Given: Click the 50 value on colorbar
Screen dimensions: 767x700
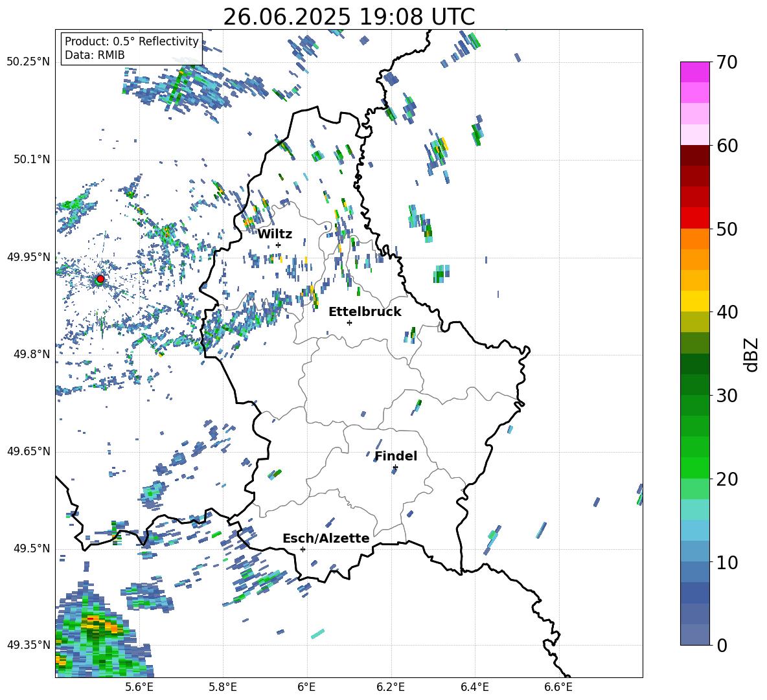Looking at the screenshot, I should tap(727, 229).
